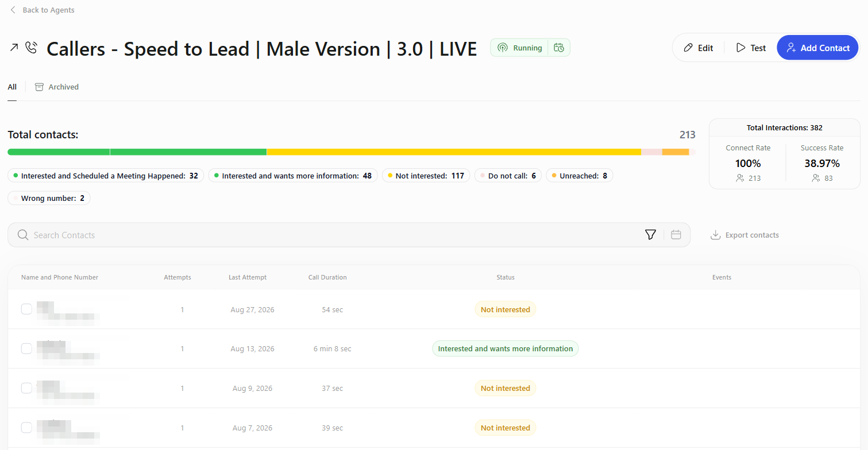This screenshot has height=450, width=868.
Task: Click the Edit button
Action: click(699, 48)
